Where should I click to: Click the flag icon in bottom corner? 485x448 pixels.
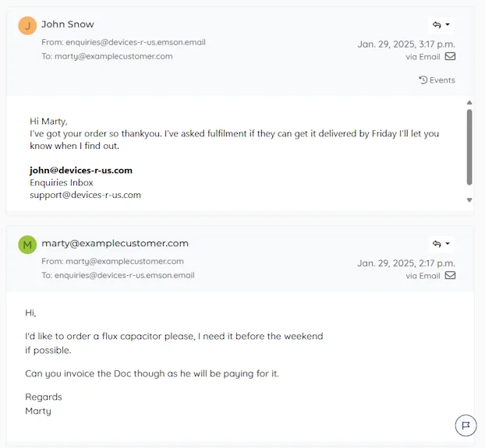(466, 425)
